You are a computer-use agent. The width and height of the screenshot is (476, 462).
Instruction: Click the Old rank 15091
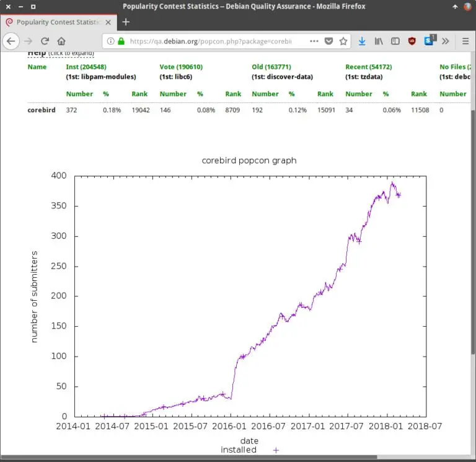coord(326,110)
